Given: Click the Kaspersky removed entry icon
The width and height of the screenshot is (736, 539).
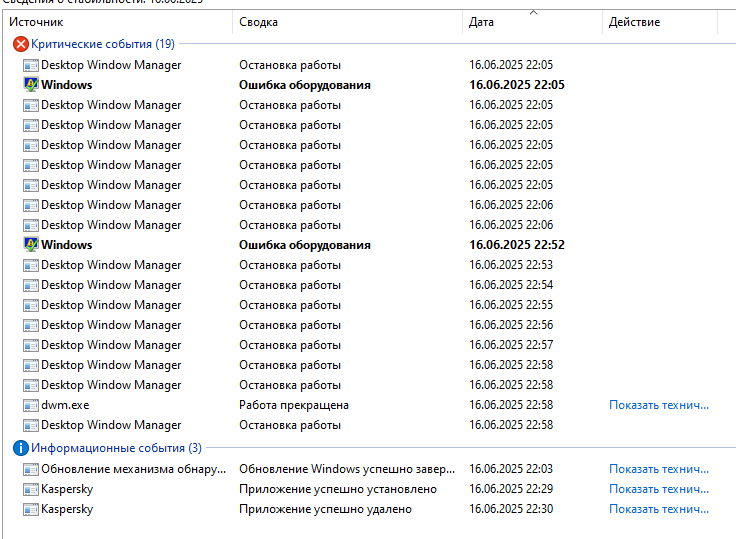Looking at the screenshot, I should point(31,509).
